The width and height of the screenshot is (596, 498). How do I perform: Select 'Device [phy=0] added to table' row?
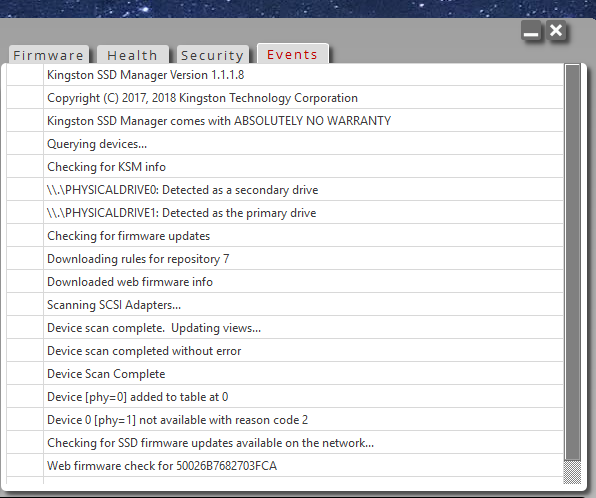pyautogui.click(x=285, y=396)
